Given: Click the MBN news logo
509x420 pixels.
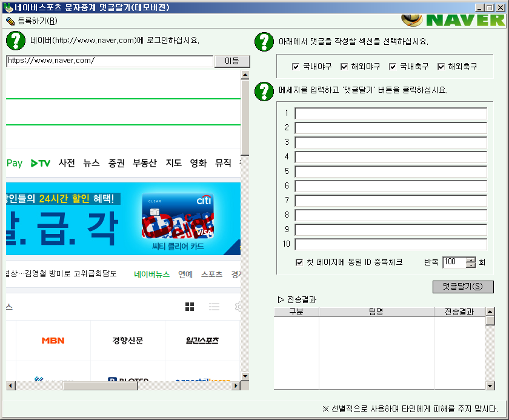Looking at the screenshot, I should pos(53,341).
